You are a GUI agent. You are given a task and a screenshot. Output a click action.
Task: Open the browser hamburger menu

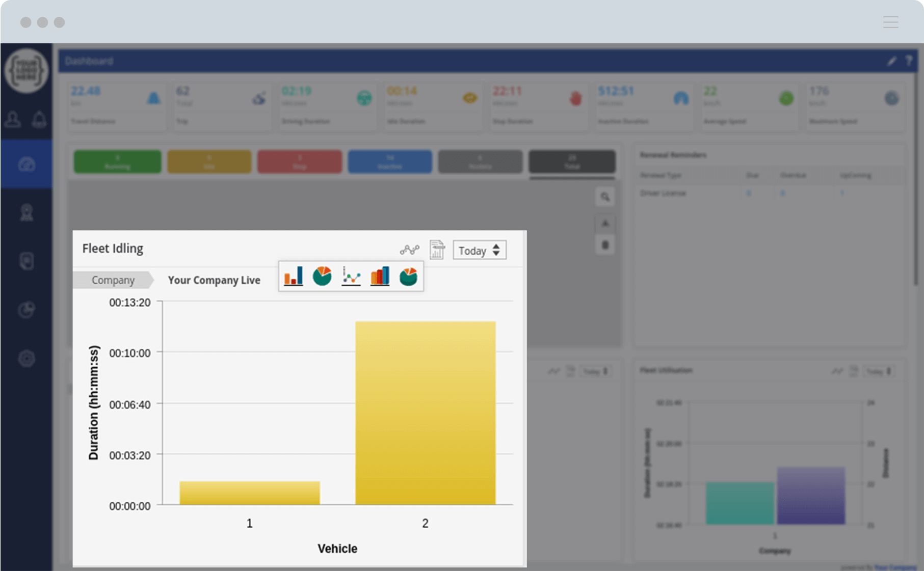890,22
